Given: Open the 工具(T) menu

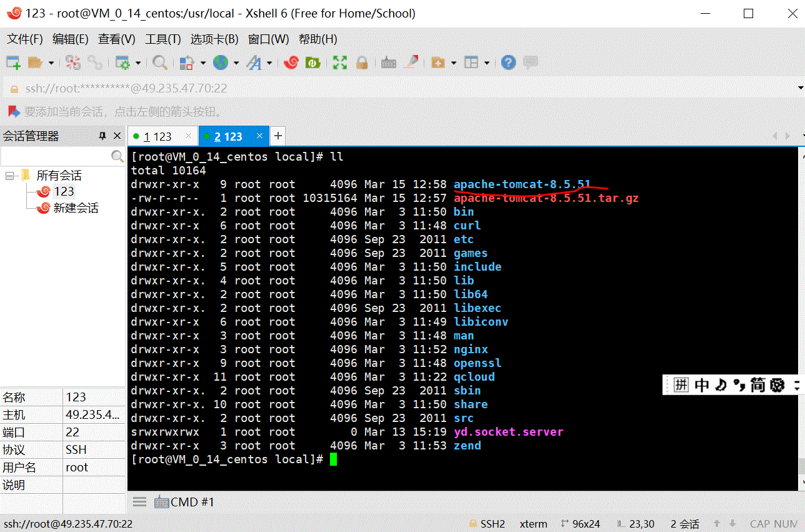Looking at the screenshot, I should point(163,39).
